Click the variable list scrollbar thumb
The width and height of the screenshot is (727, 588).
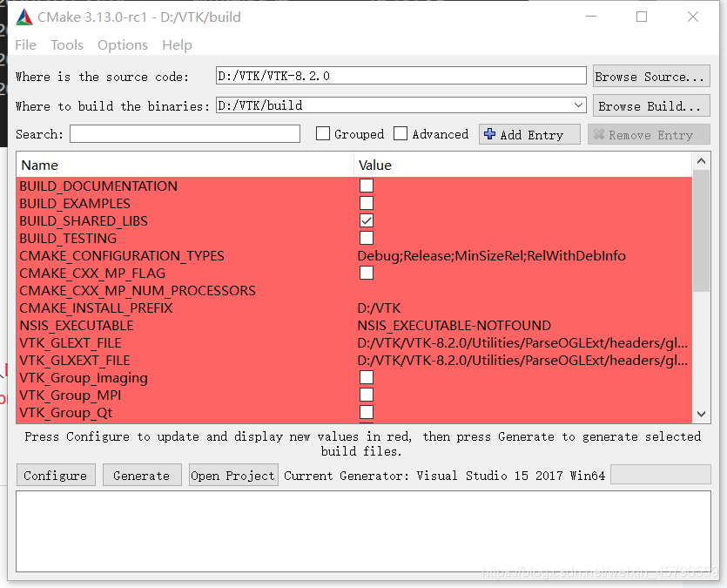(701, 231)
